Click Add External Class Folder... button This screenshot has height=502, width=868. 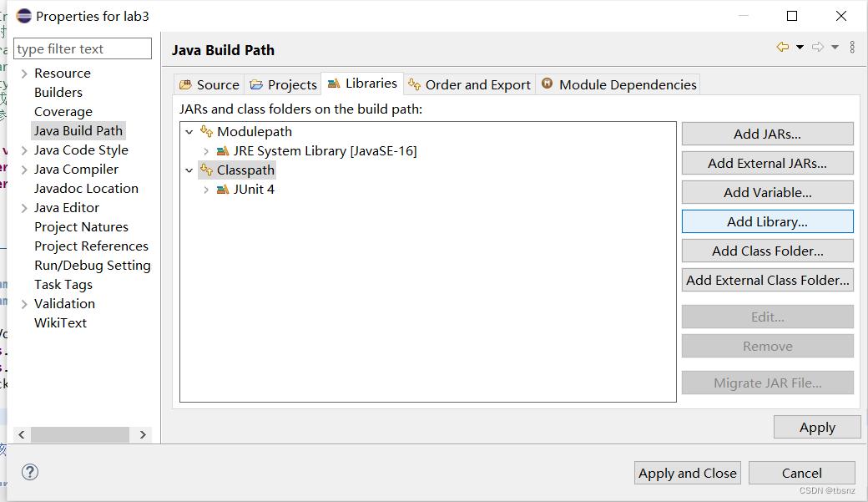click(x=767, y=281)
